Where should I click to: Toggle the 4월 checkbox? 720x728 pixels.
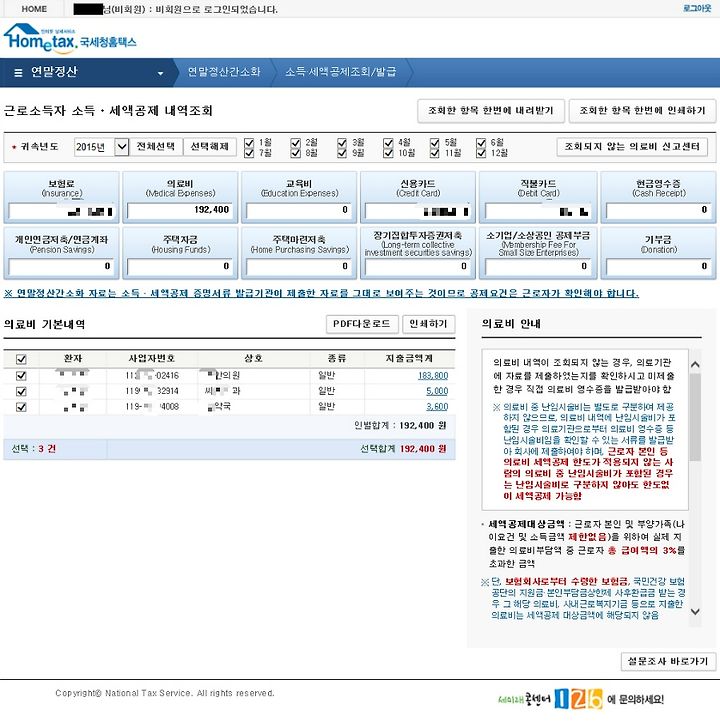coord(389,142)
